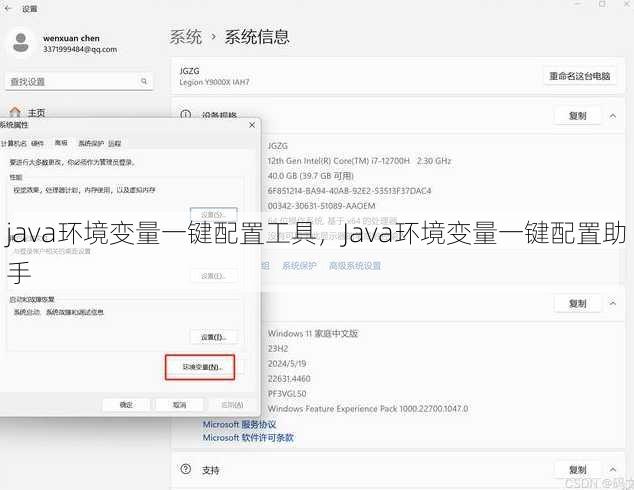Open the wenxuan chen account avatar
634x490 pixels.
(x=21, y=43)
